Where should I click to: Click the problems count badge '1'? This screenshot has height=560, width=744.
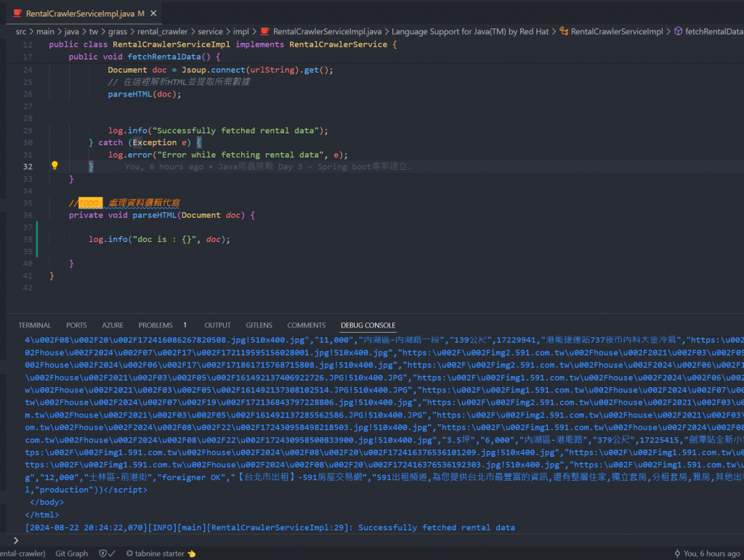pyautogui.click(x=185, y=325)
